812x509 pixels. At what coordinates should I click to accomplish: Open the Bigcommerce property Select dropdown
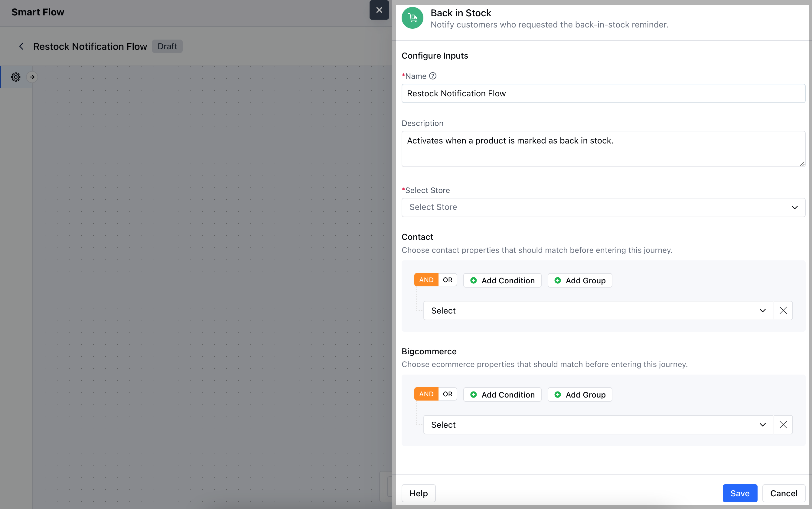(598, 424)
